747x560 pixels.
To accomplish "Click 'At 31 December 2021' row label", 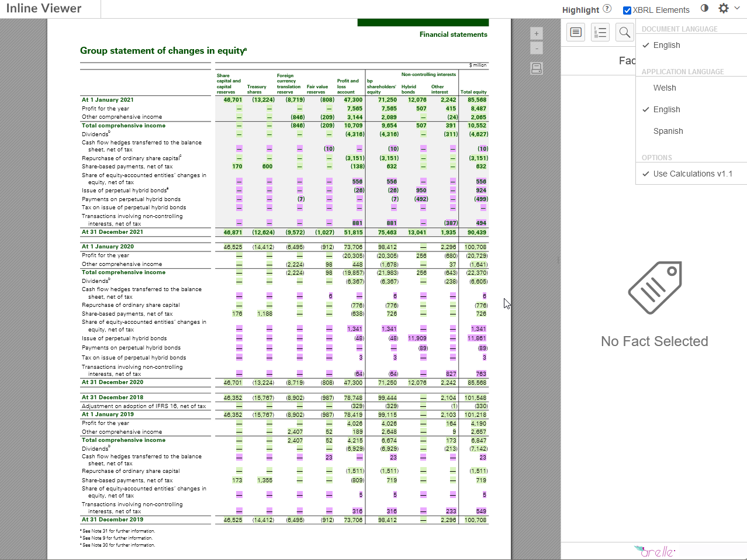I will [x=112, y=232].
